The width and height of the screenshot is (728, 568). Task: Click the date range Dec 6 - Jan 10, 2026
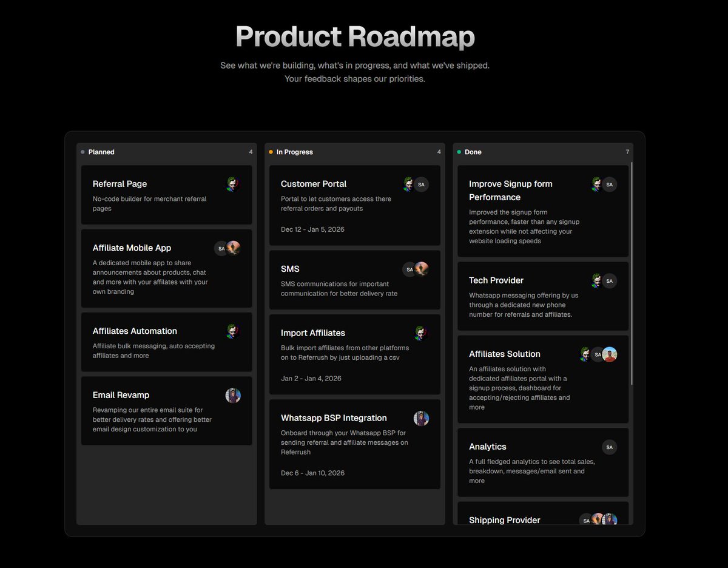click(312, 473)
